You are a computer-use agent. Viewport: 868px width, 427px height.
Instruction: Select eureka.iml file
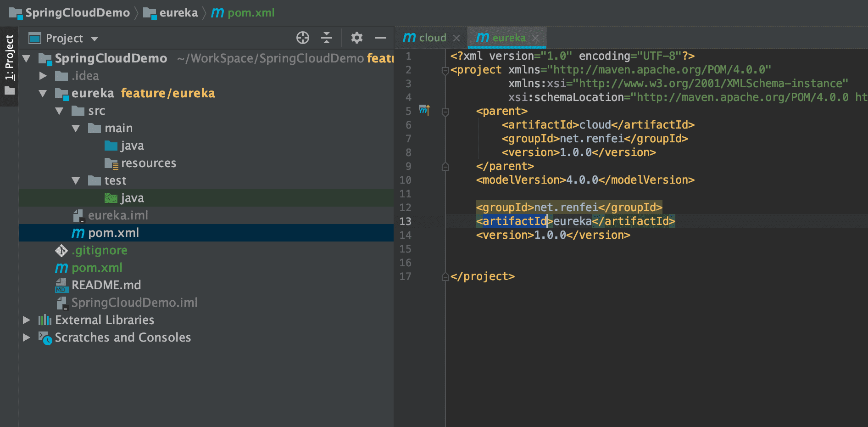206,215
